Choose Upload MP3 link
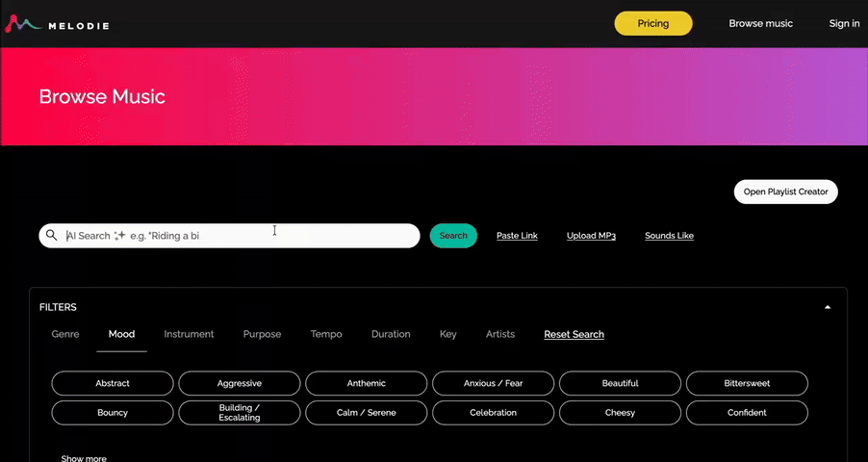The image size is (868, 462). click(x=591, y=236)
